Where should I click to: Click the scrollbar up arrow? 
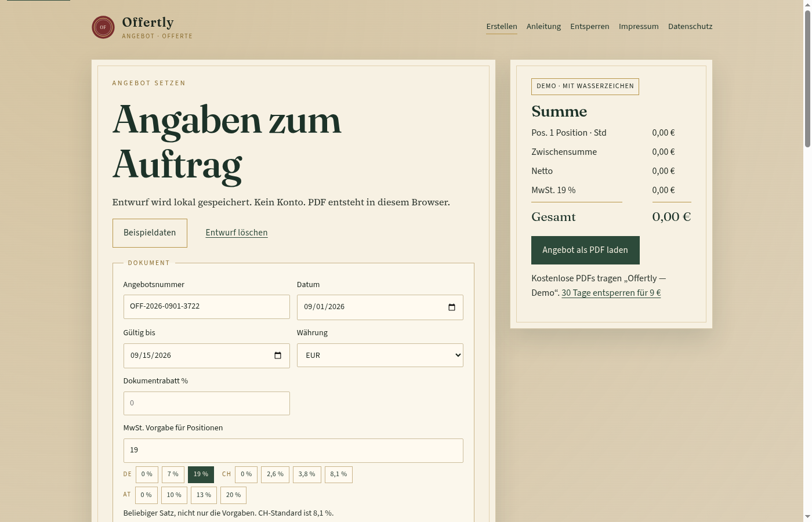click(807, 5)
